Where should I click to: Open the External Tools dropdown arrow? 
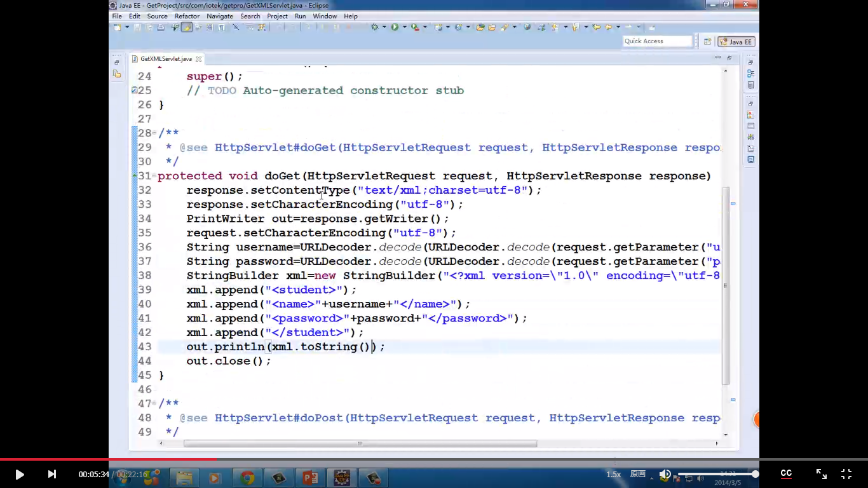point(424,27)
